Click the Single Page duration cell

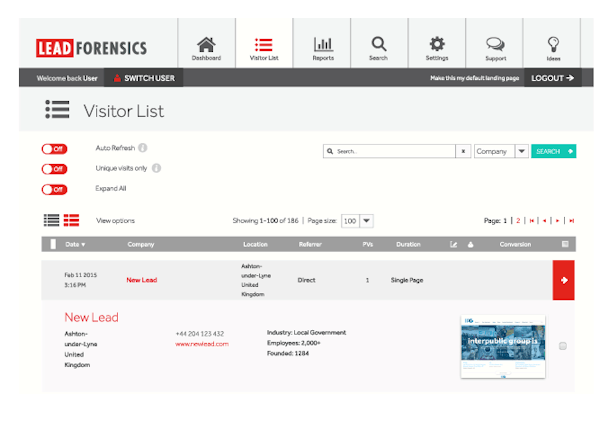click(x=407, y=280)
